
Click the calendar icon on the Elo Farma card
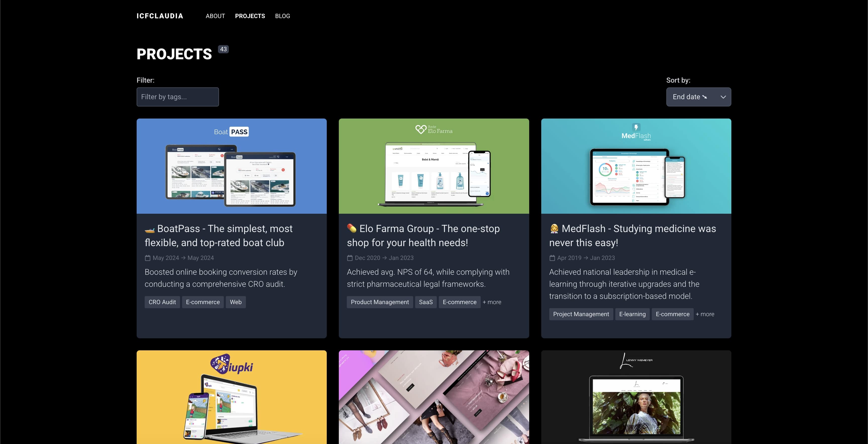pos(349,258)
